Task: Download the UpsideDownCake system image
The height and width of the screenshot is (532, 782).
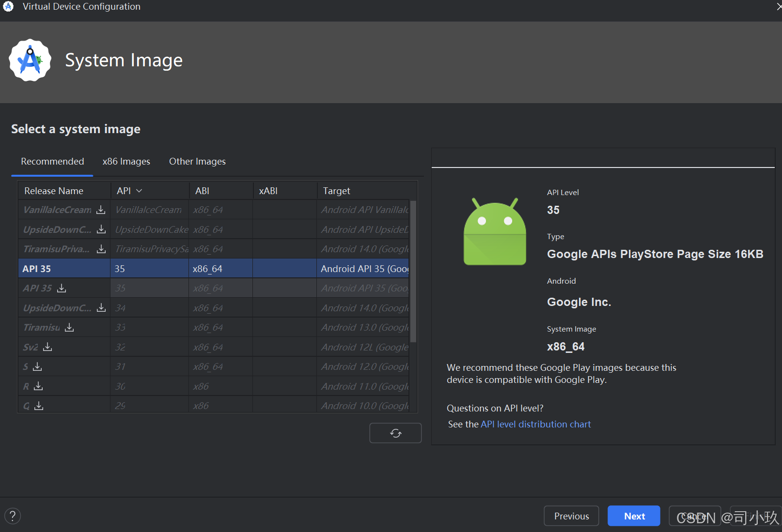Action: pos(100,229)
